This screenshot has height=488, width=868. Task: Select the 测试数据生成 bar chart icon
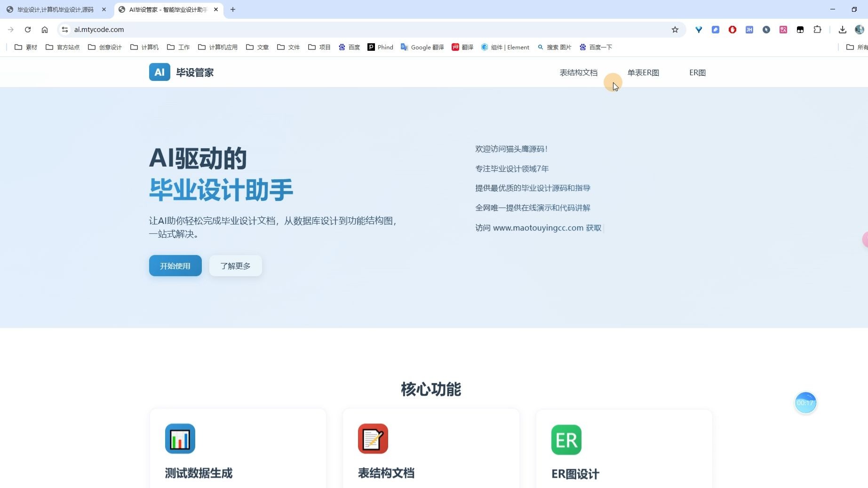click(180, 438)
